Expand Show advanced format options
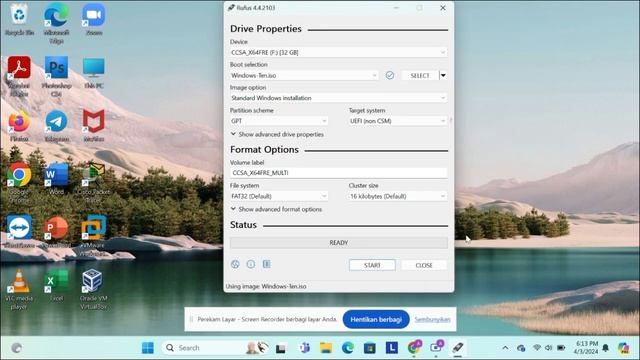This screenshot has height=360, width=640. pyautogui.click(x=276, y=209)
